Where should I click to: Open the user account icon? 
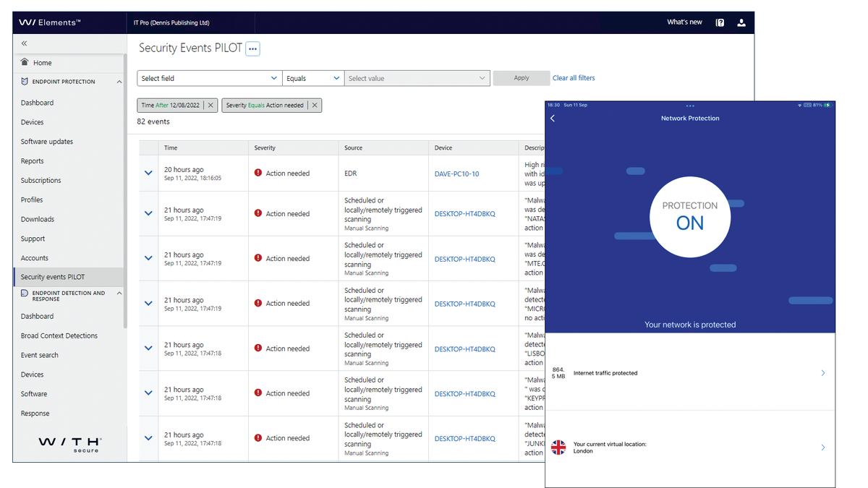tap(741, 22)
